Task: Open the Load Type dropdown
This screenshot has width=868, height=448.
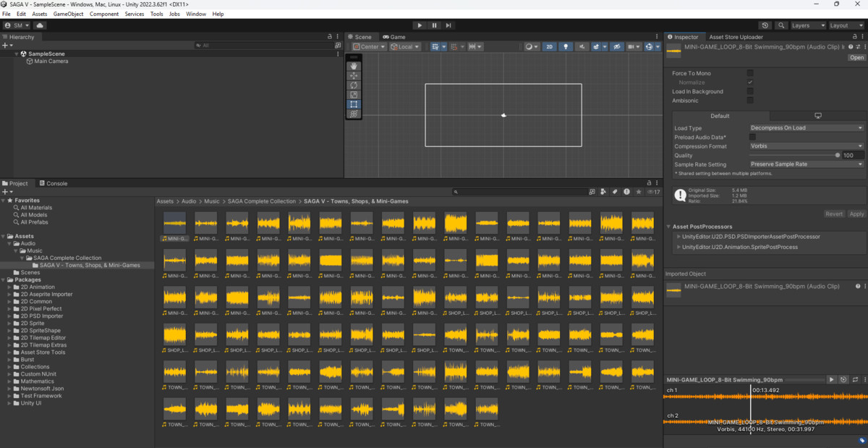Action: 807,128
